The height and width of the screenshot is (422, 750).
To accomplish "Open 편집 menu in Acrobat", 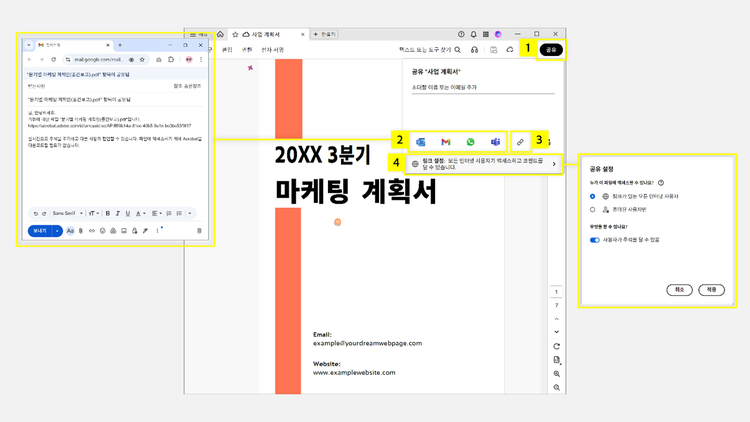I will (227, 50).
